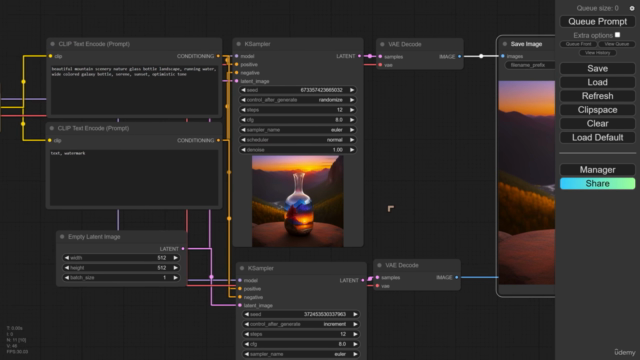This screenshot has height=360, width=640.
Task: Increase seed 673357423665032 with right arrow
Action: pyautogui.click(x=352, y=90)
